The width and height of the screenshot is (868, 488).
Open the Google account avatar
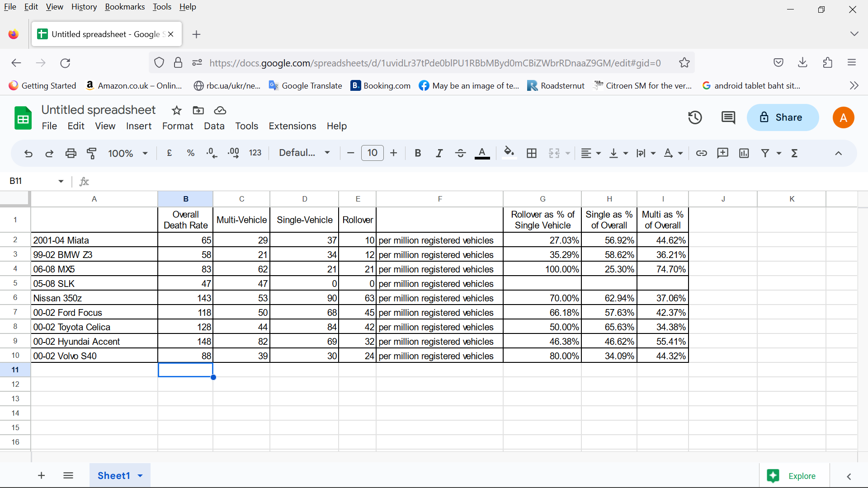point(843,117)
